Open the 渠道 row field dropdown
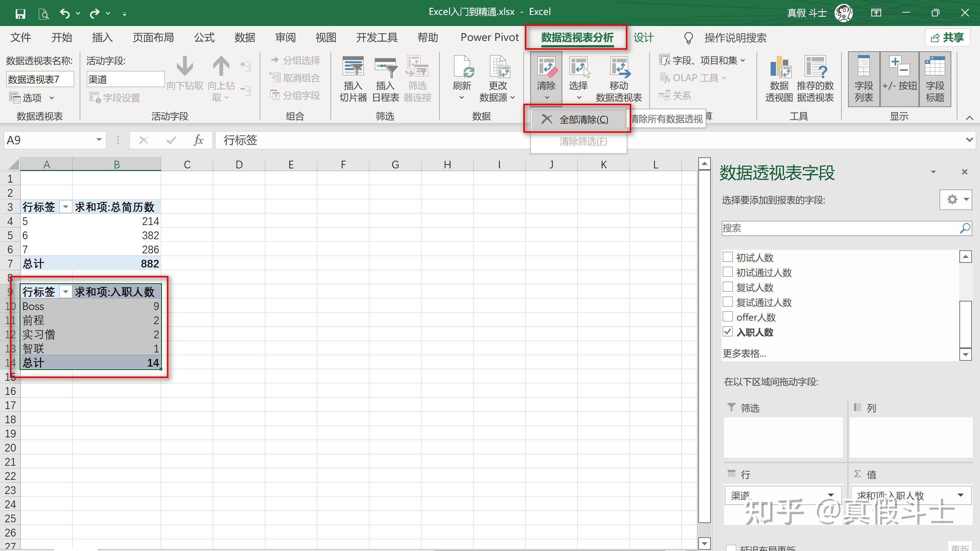The height and width of the screenshot is (551, 980). click(830, 495)
